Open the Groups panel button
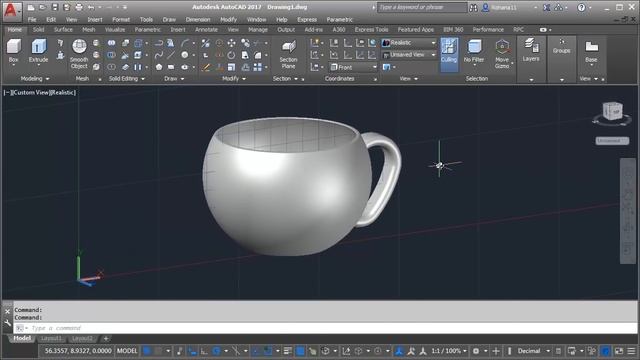 click(562, 46)
